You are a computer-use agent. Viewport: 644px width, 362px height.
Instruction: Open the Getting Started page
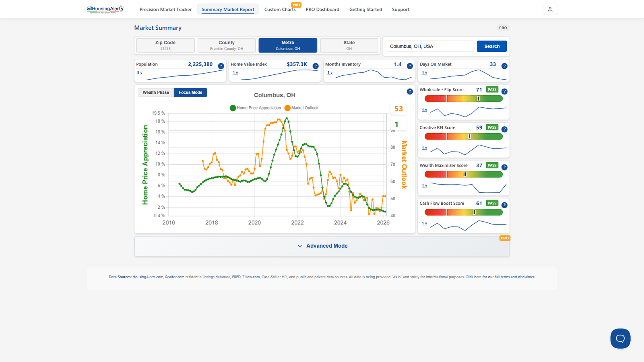pos(365,10)
